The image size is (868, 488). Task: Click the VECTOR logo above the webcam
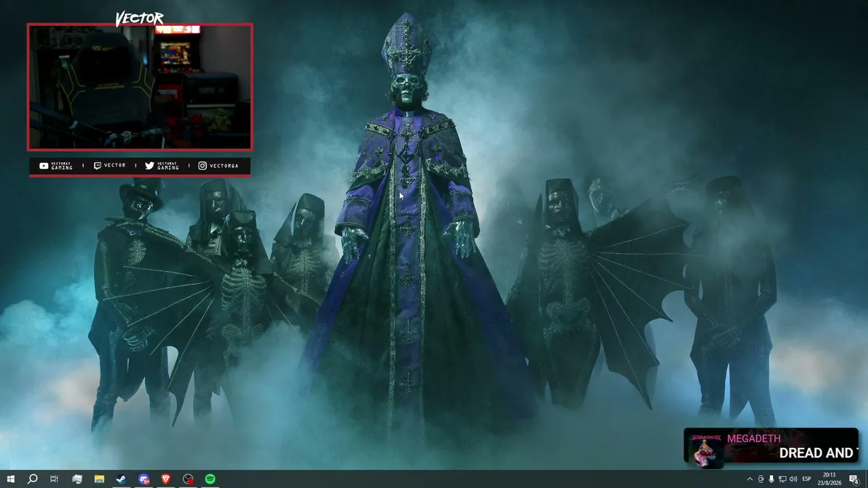coord(139,19)
